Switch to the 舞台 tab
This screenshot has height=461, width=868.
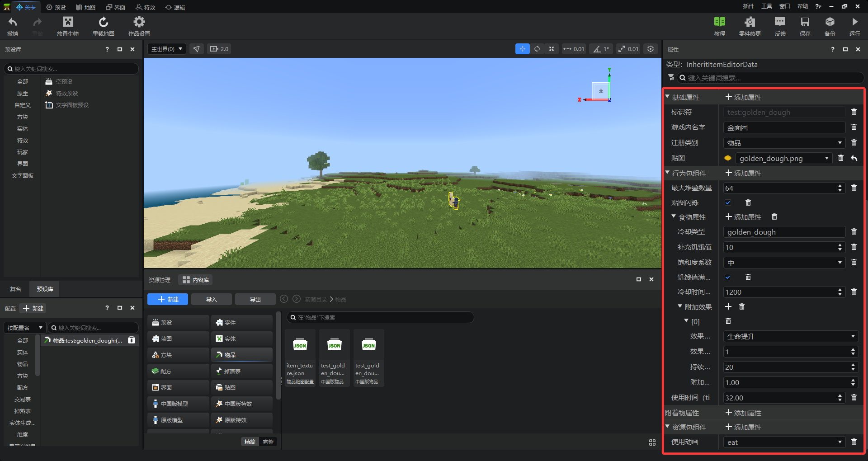tap(16, 289)
